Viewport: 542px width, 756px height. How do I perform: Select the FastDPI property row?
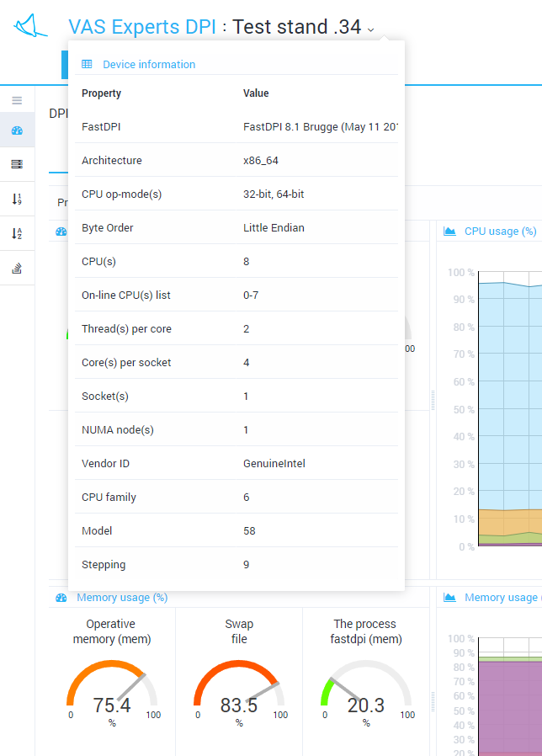(236, 126)
